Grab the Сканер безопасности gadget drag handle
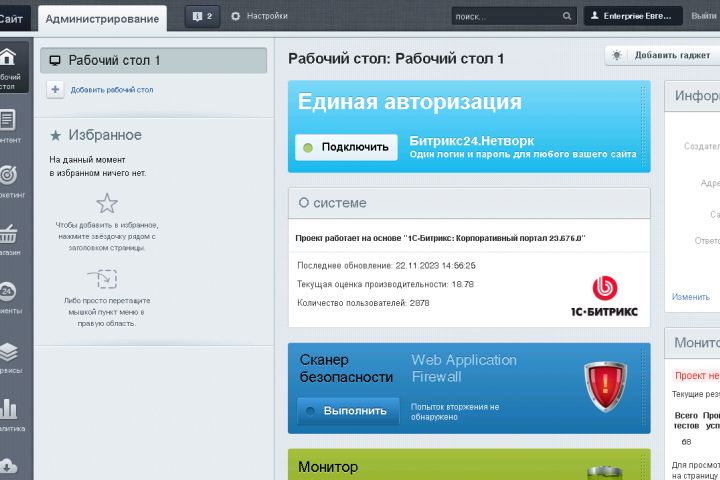 (x=643, y=388)
